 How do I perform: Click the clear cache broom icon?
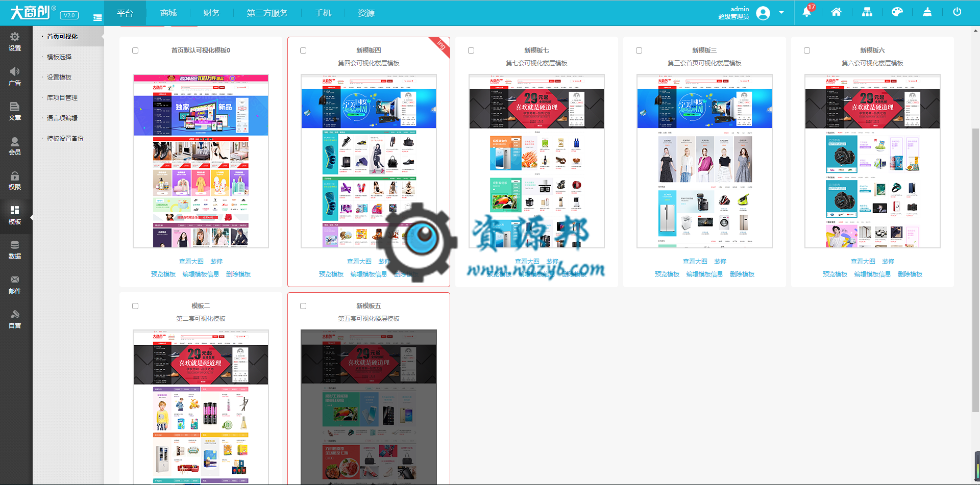coord(927,12)
